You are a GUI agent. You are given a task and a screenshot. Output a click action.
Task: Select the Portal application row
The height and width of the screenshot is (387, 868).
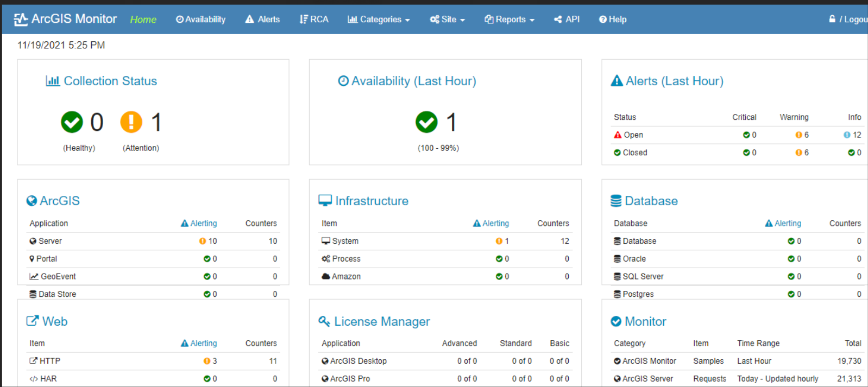[153, 259]
